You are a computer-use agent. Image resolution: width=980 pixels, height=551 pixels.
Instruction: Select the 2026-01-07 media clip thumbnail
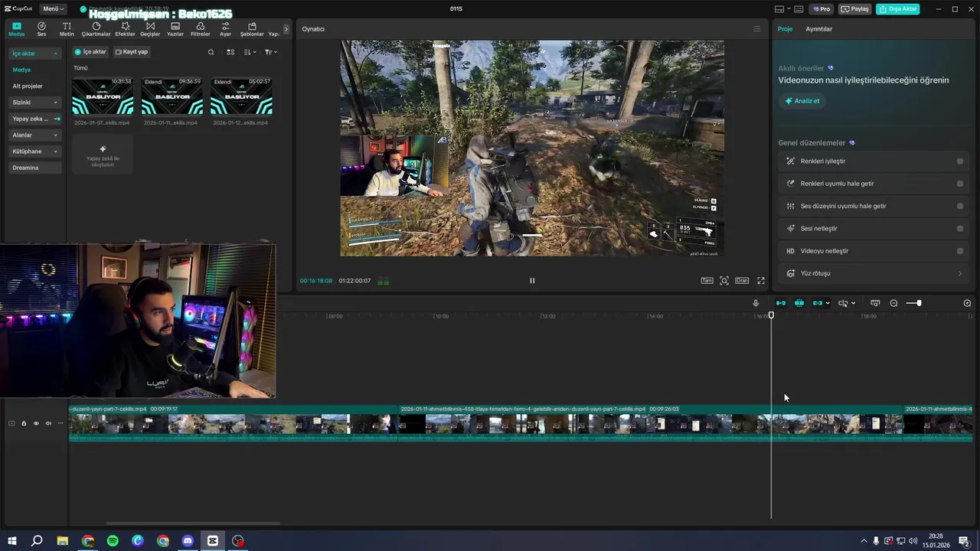point(103,96)
